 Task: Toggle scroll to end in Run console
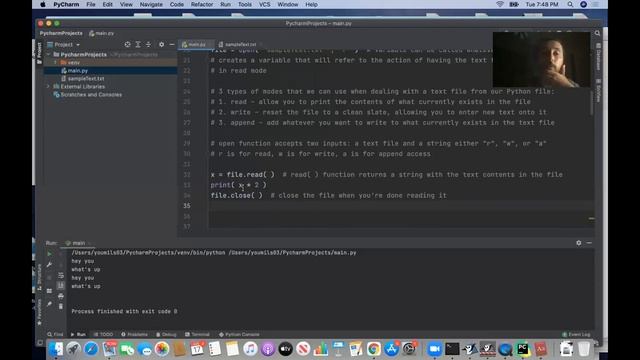pyautogui.click(x=61, y=285)
